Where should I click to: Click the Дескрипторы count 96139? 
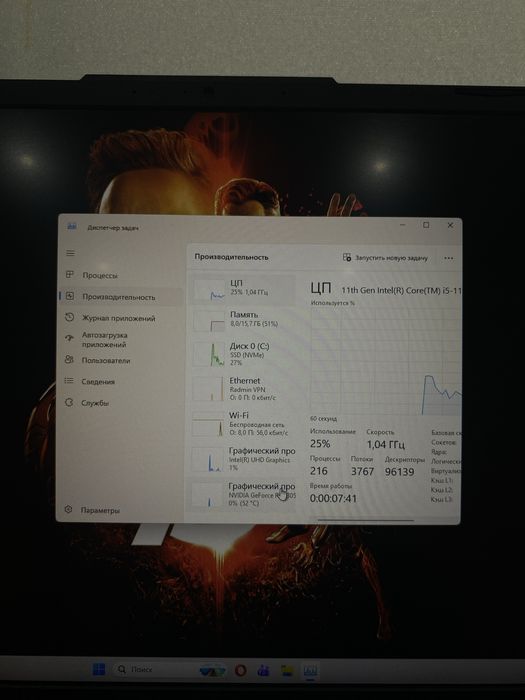400,471
